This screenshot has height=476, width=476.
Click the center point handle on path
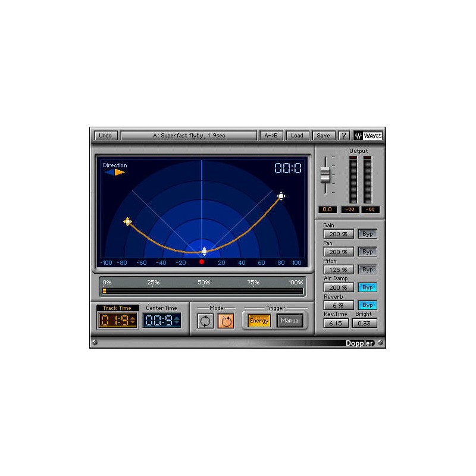click(204, 251)
